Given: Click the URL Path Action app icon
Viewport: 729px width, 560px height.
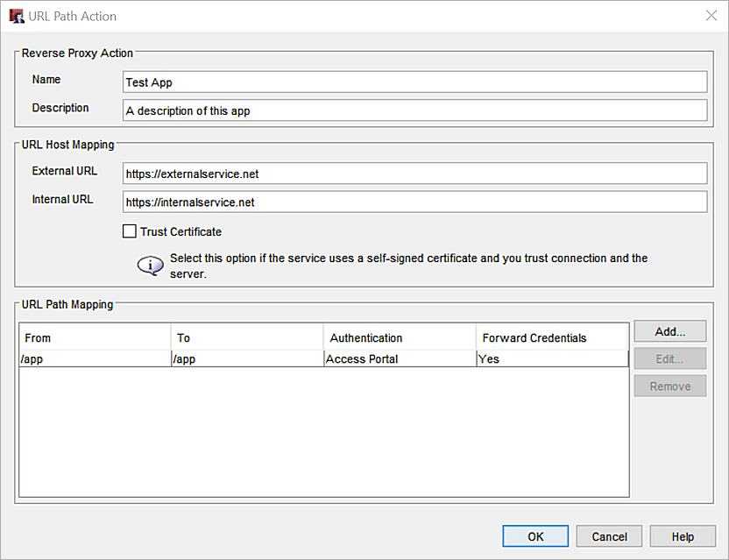Looking at the screenshot, I should pyautogui.click(x=16, y=16).
